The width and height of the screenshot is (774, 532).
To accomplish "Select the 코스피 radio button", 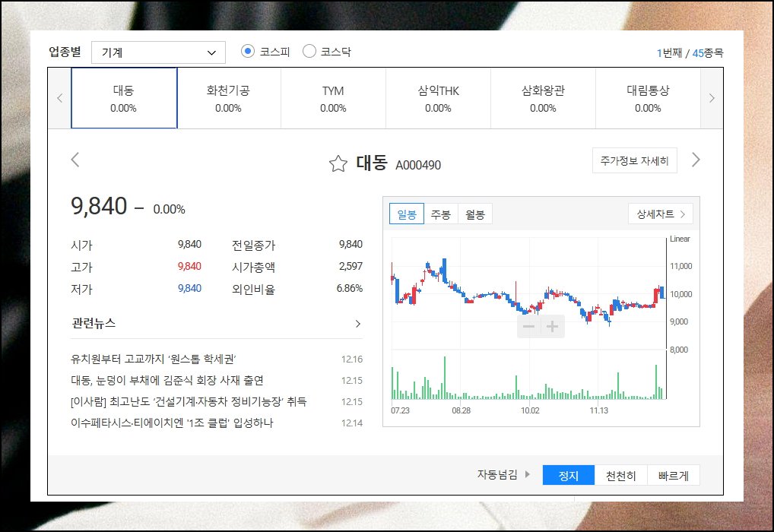I will coord(247,52).
